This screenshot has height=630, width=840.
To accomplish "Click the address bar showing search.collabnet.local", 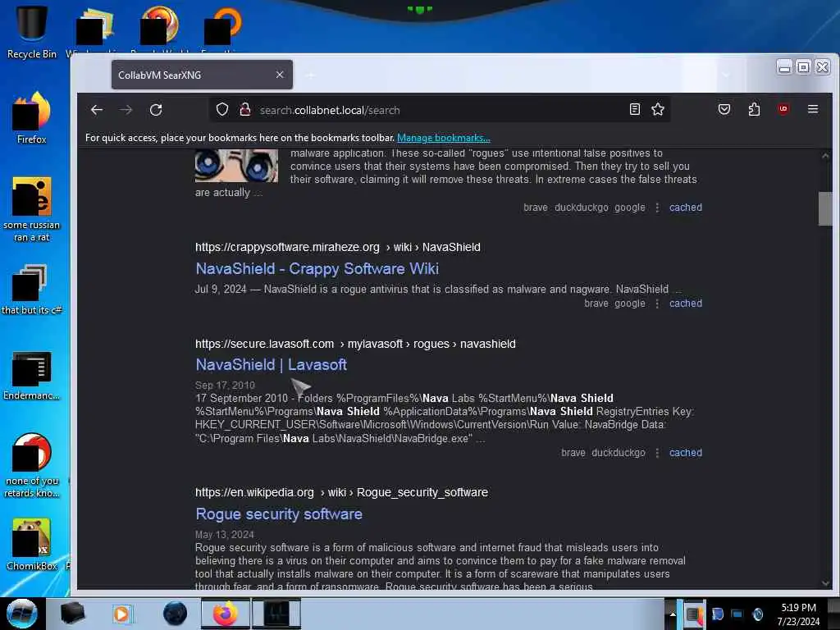I will pyautogui.click(x=440, y=110).
